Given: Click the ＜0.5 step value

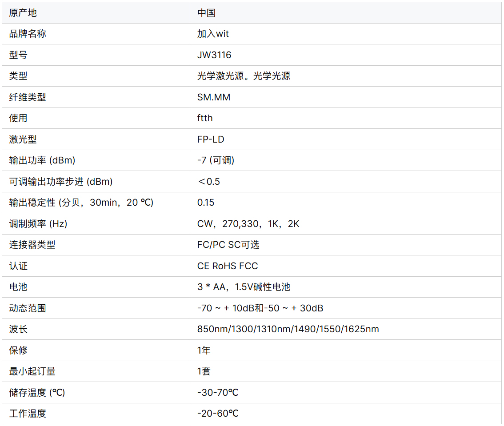Looking at the screenshot, I should coord(208,182).
